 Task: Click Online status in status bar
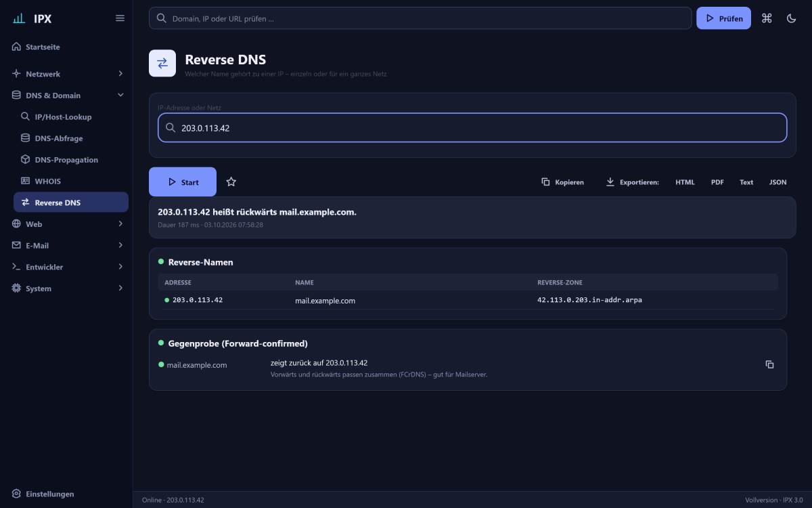(x=173, y=500)
